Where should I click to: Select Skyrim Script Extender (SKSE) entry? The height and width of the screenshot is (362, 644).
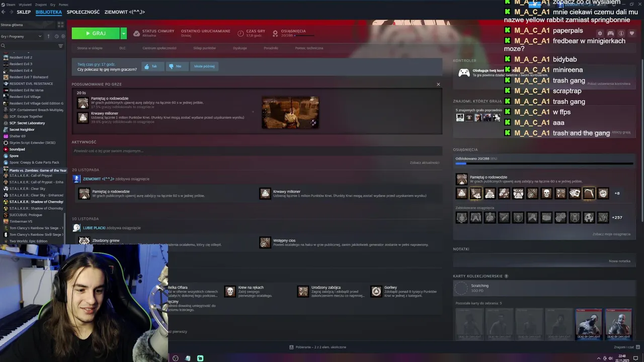[x=33, y=143]
